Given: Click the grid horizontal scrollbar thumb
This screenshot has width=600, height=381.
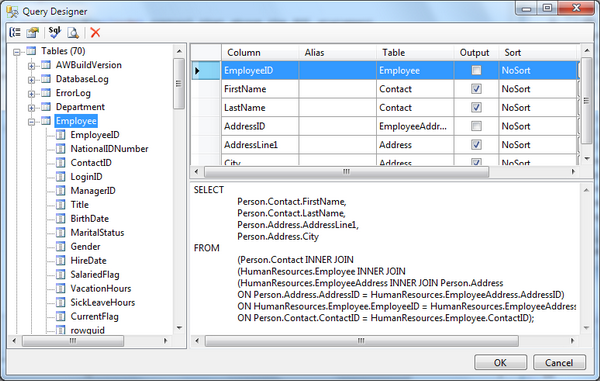Looking at the screenshot, I should (x=346, y=171).
